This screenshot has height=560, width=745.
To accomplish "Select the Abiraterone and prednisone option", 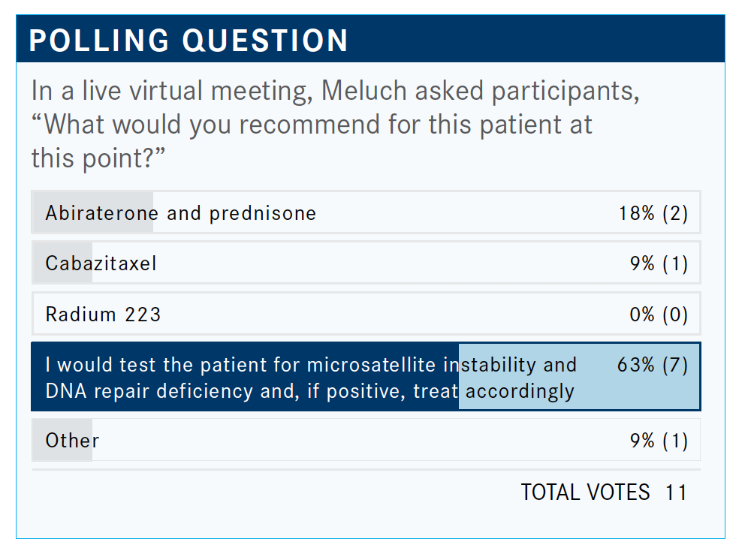I will pyautogui.click(x=180, y=213).
